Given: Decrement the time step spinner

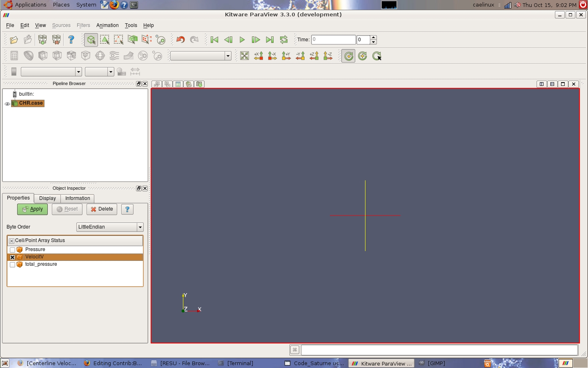Looking at the screenshot, I should pos(373,42).
